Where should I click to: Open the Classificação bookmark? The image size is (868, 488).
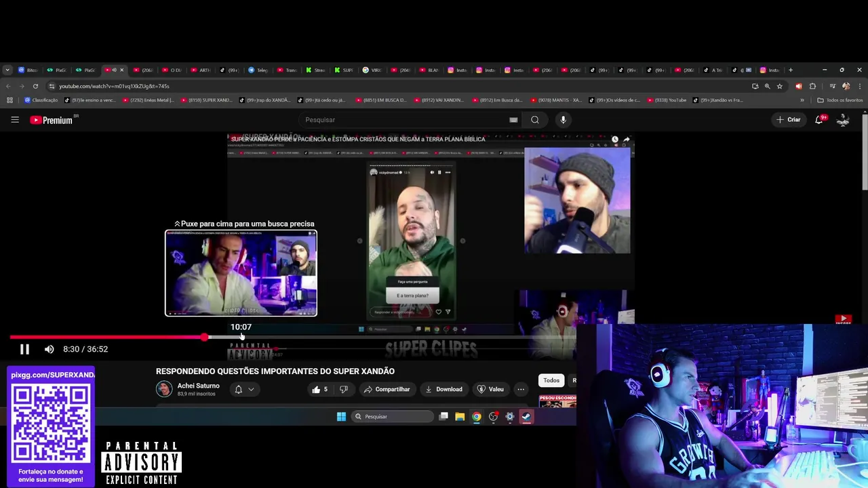41,100
